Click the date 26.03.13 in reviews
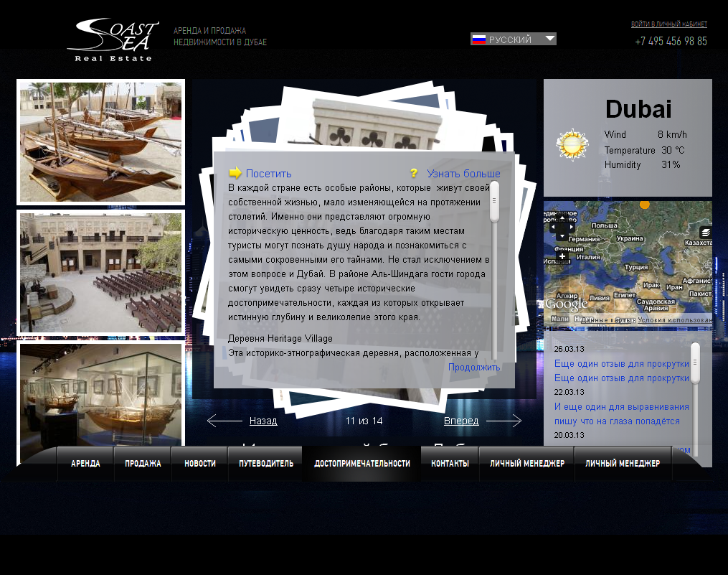Viewport: 728px width, 575px height. [569, 349]
